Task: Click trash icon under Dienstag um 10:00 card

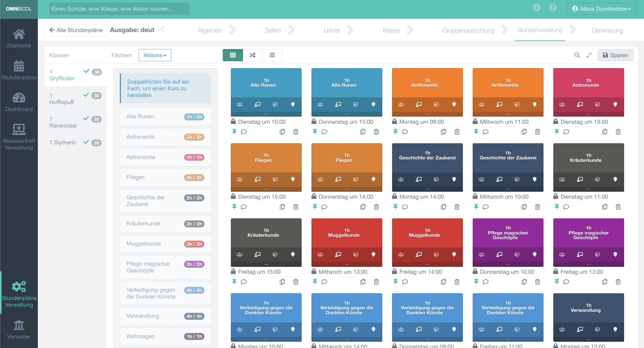Action: [296, 132]
